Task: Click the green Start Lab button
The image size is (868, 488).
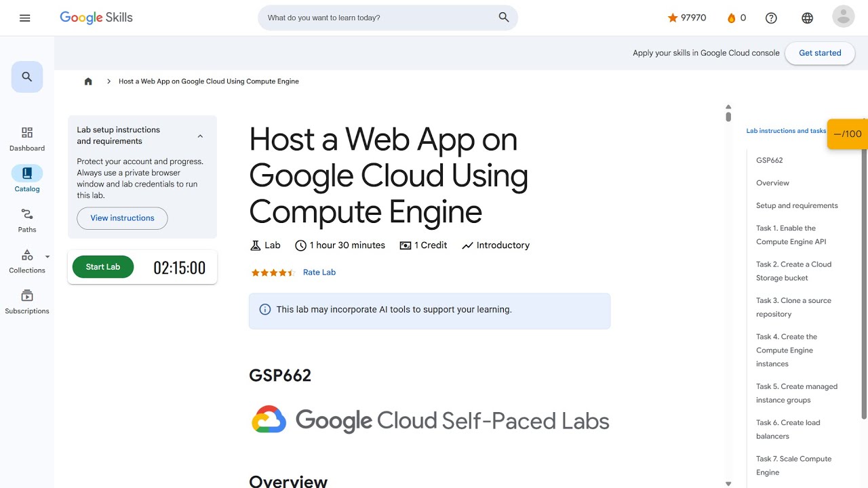Action: 103,267
